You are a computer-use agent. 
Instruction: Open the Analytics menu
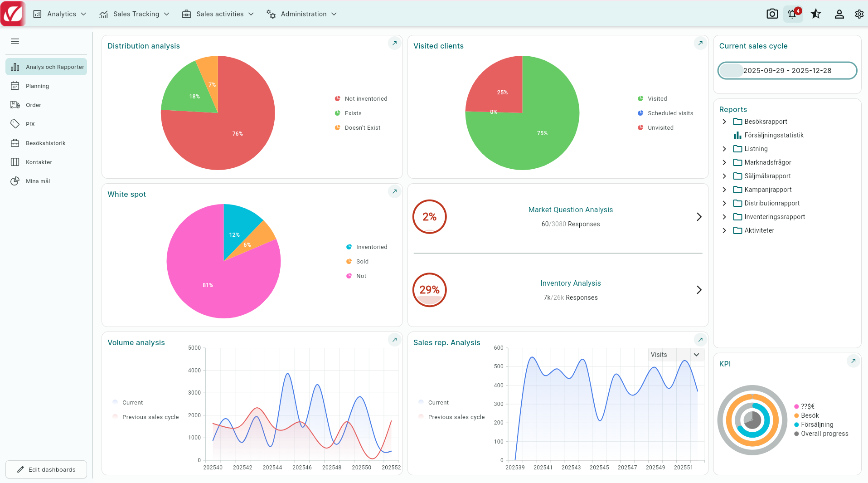[x=59, y=14]
